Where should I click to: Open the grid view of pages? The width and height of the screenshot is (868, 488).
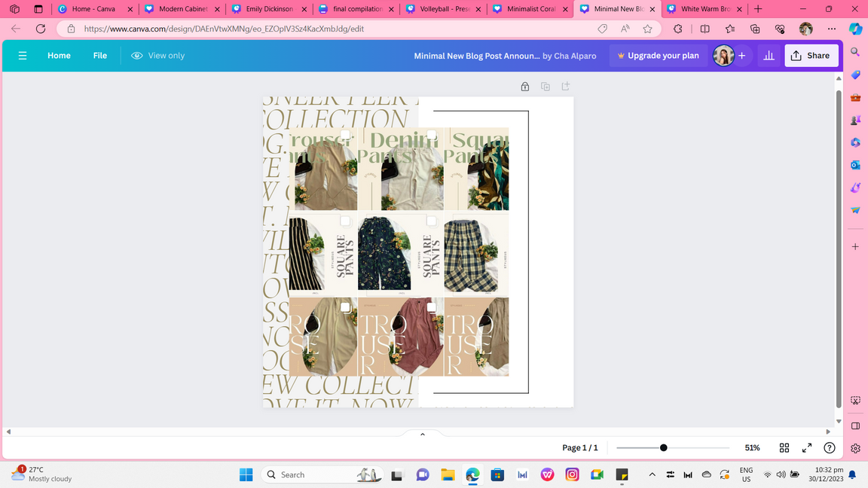(x=784, y=447)
